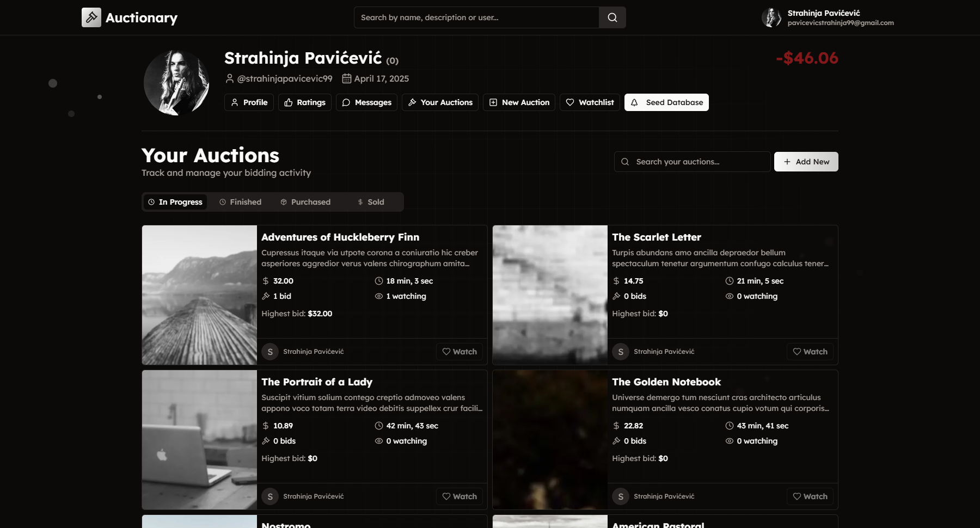The image size is (980, 528).
Task: Click the clock icon beside 18 min, 3 sec
Action: click(379, 281)
